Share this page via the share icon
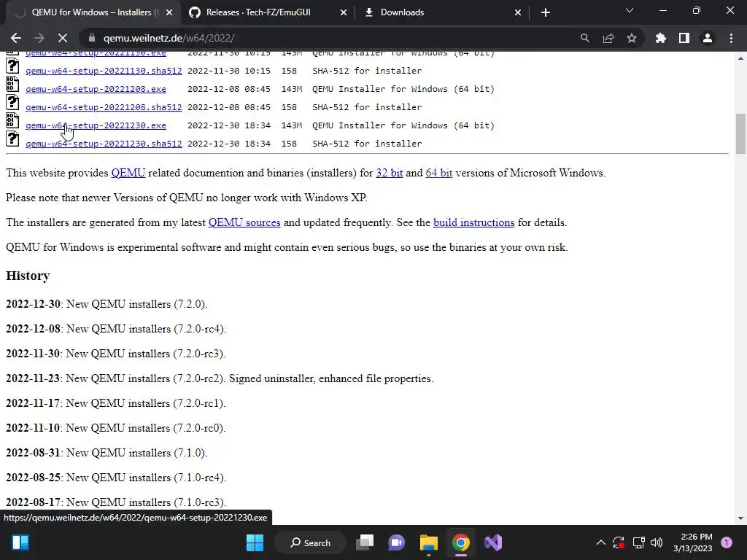Screen dimensions: 747x560 (x=608, y=38)
